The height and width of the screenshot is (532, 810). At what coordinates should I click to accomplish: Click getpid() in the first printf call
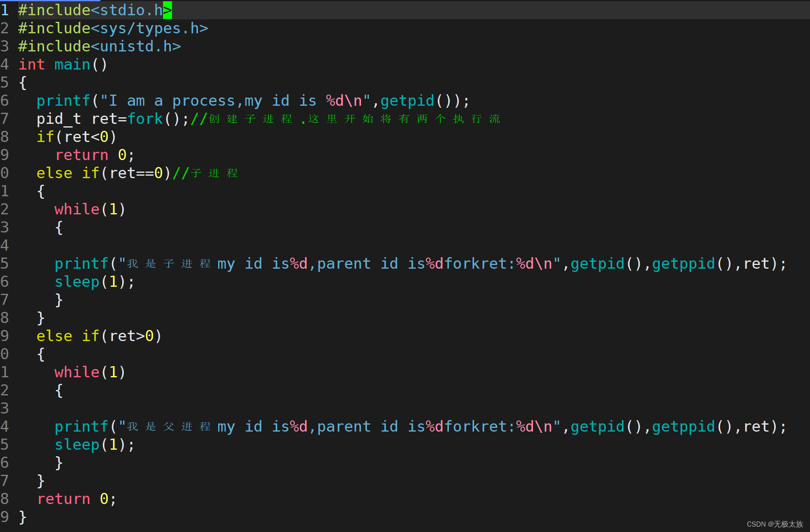416,101
